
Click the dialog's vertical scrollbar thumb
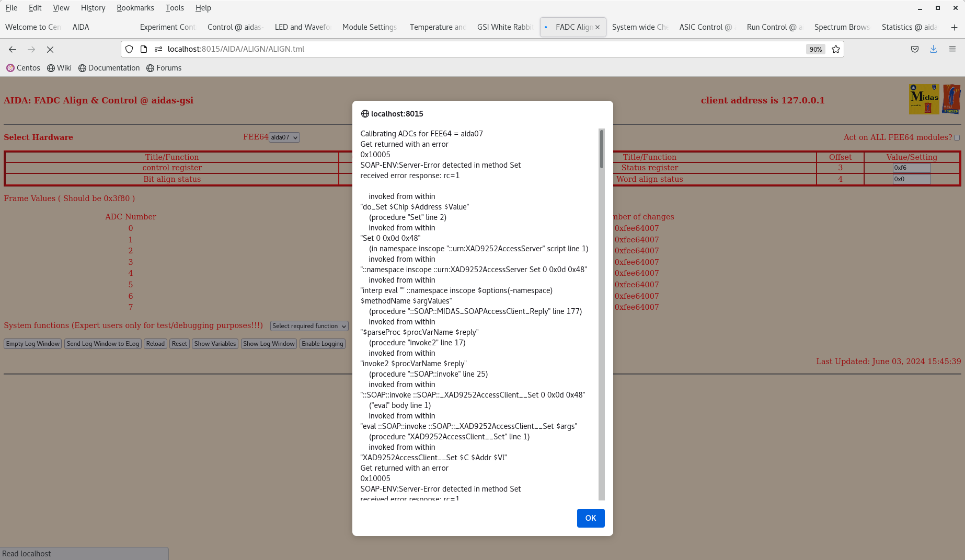(x=602, y=149)
